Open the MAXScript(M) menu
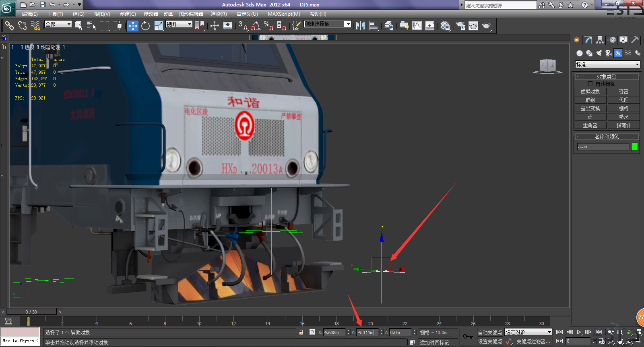 [284, 14]
